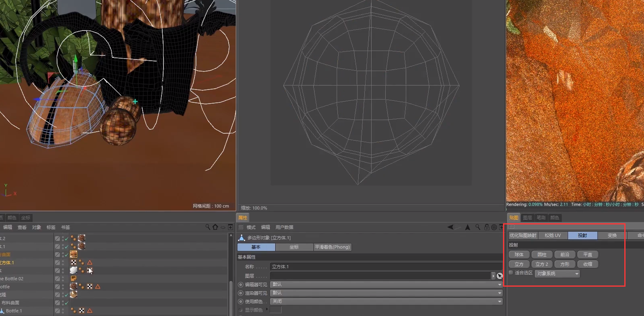Toggle the layer square on 立方体.1 row
This screenshot has height=316, width=644.
[57, 263]
